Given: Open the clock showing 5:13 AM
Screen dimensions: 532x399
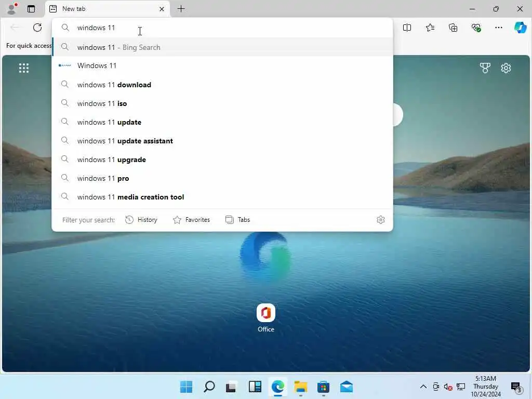Looking at the screenshot, I should pos(486,387).
